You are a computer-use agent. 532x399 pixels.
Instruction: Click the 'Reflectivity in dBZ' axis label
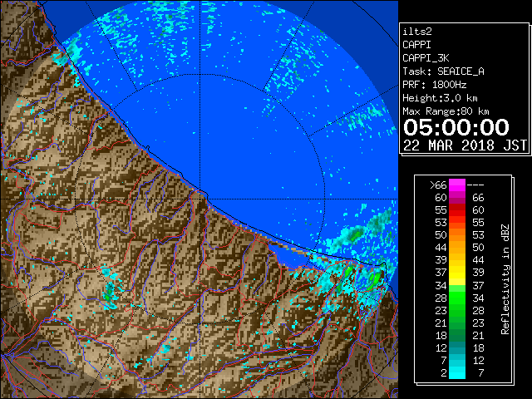[x=505, y=279]
